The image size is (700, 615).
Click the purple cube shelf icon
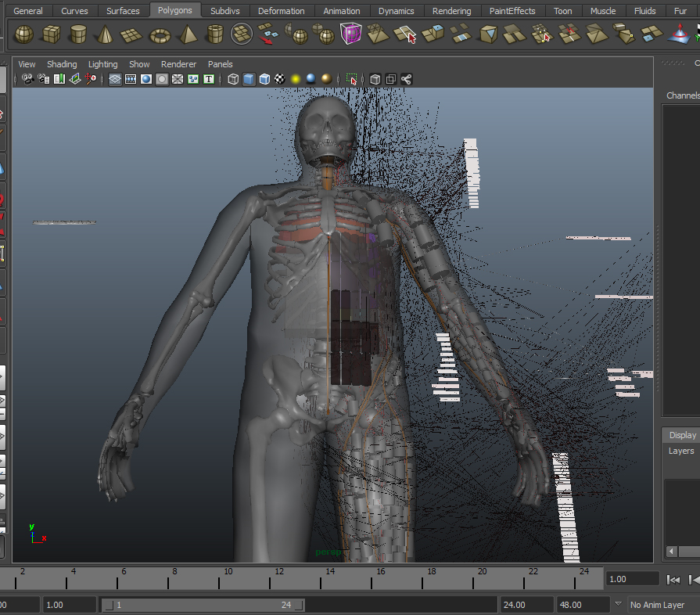tap(350, 35)
